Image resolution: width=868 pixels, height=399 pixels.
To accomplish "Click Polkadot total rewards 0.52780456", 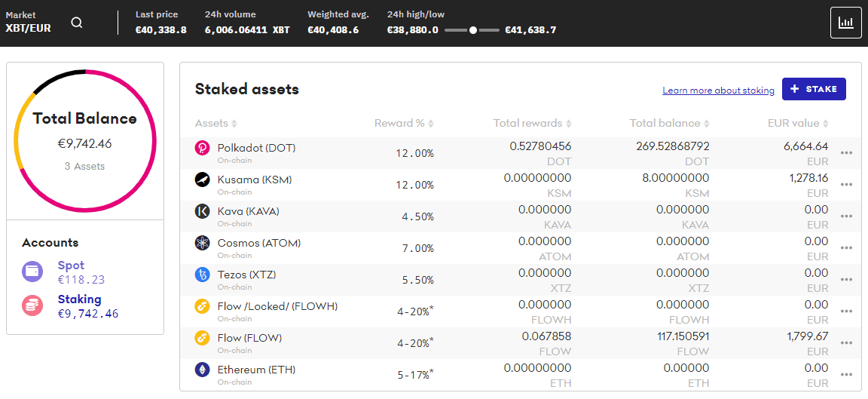I will pyautogui.click(x=540, y=147).
